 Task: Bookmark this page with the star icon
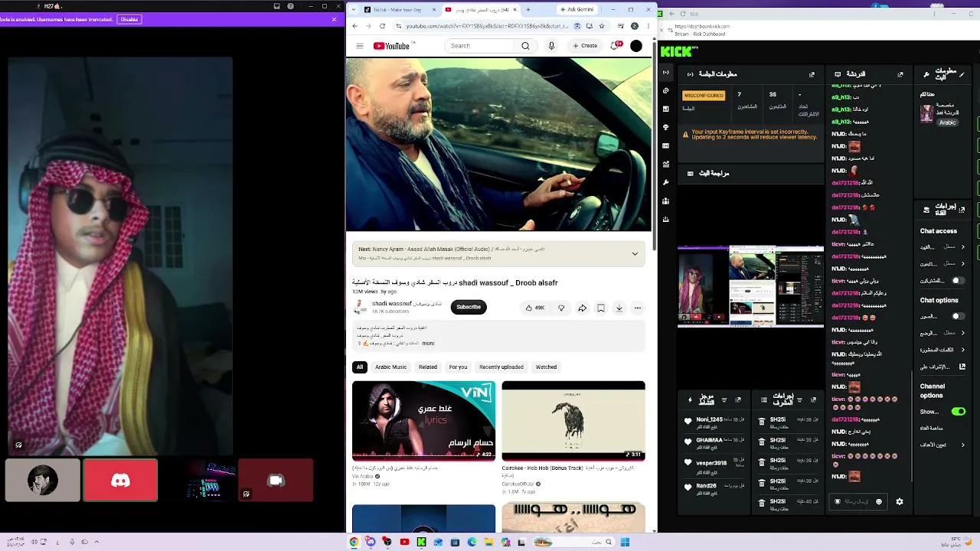pos(603,26)
